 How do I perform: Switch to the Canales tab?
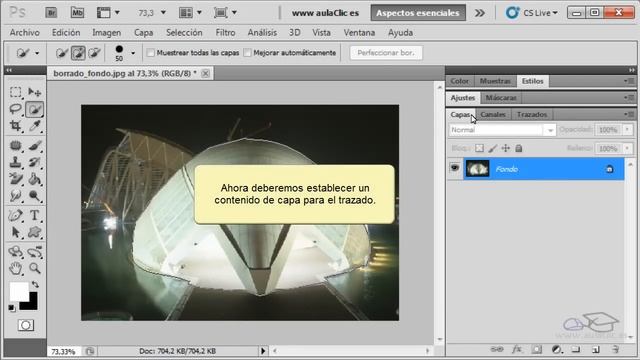493,115
